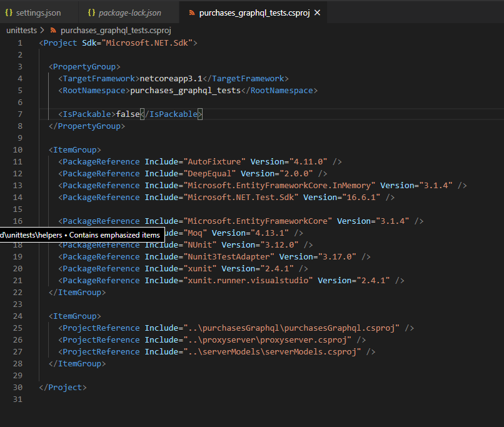Select the purchases_graphql_tests.csproj tab
Screen dimensions: 504x427
tap(255, 13)
